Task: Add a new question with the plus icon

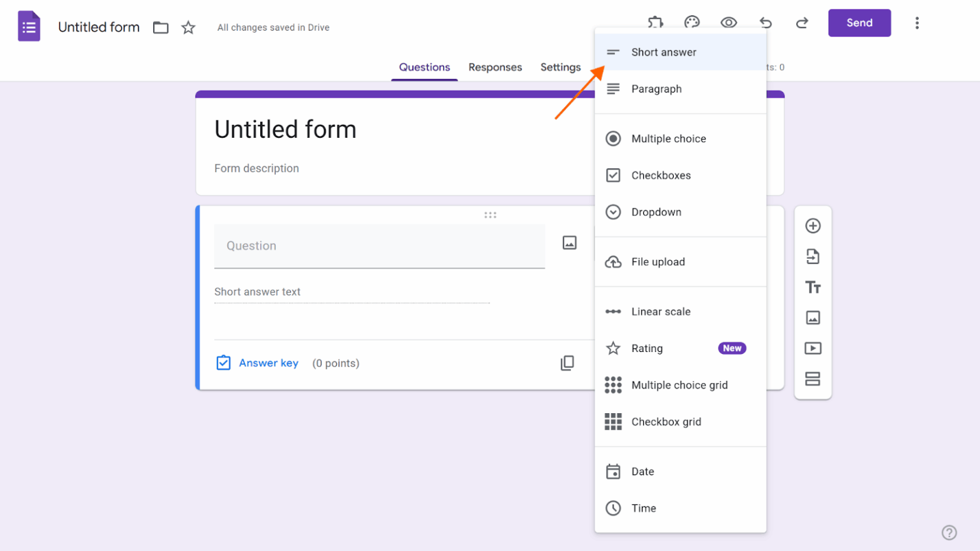Action: 813,225
